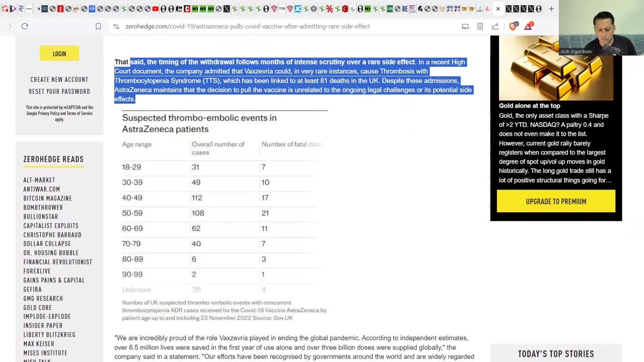Click the gold bars thumbnail image
The width and height of the screenshot is (644, 362).
[556, 68]
